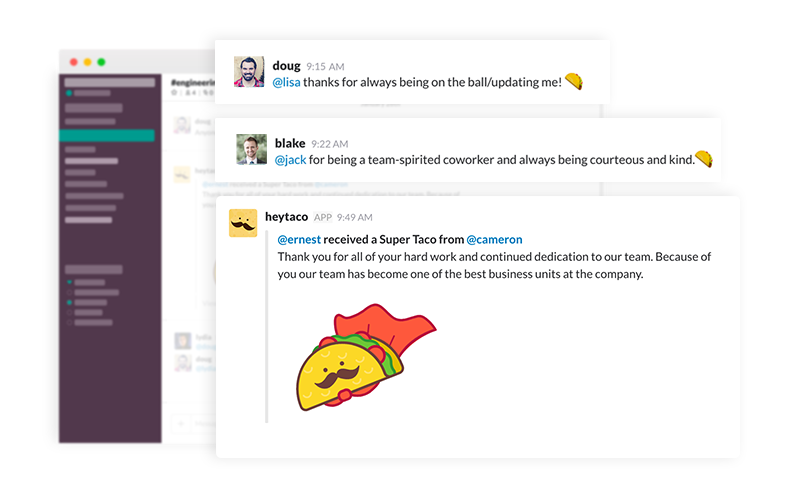800x500 pixels.
Task: Open the Super Taco caped image
Action: pos(366,357)
